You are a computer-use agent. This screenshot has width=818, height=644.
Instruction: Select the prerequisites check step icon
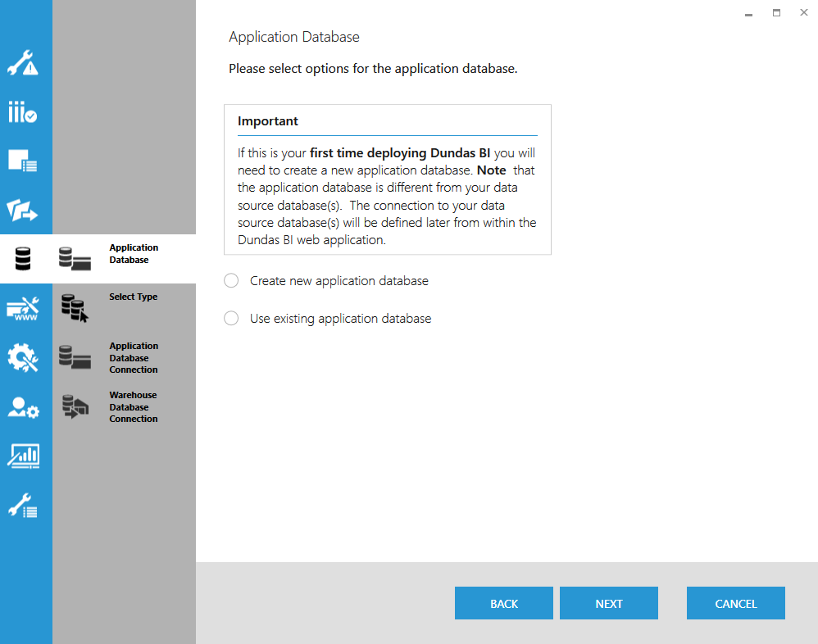22,111
